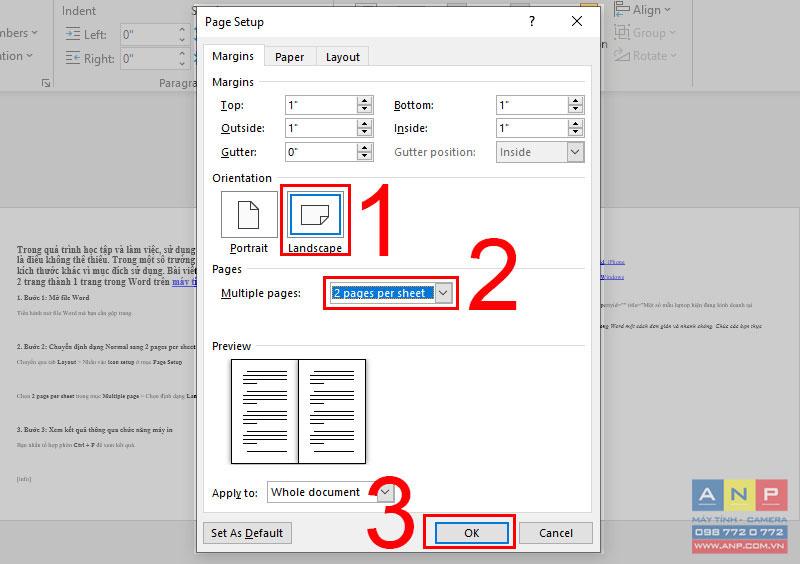Screen dimensions: 800x564
Task: Increase Outside margin with up arrow
Action: (x=364, y=124)
